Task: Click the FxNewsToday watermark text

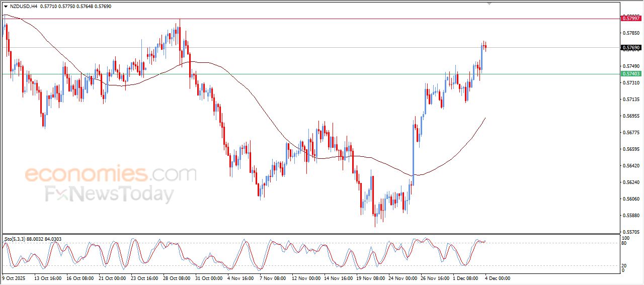Action: click(109, 194)
